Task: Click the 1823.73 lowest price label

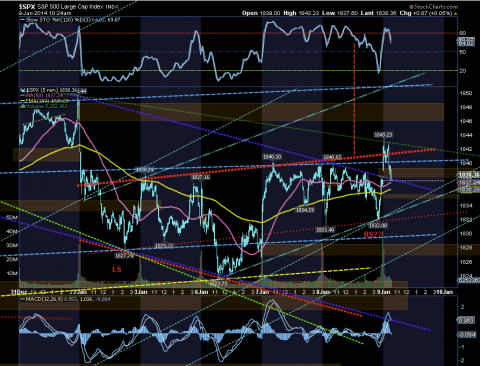Action: [x=218, y=283]
